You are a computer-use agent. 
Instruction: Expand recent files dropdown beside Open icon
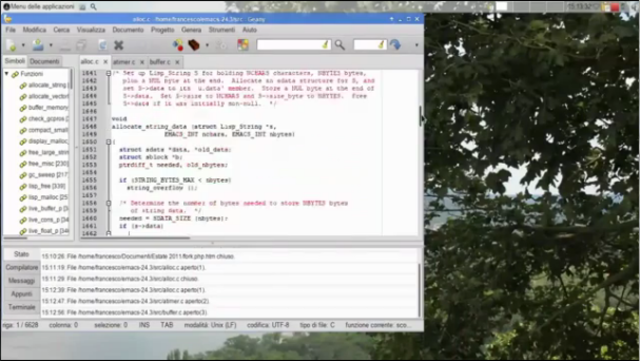[x=51, y=45]
